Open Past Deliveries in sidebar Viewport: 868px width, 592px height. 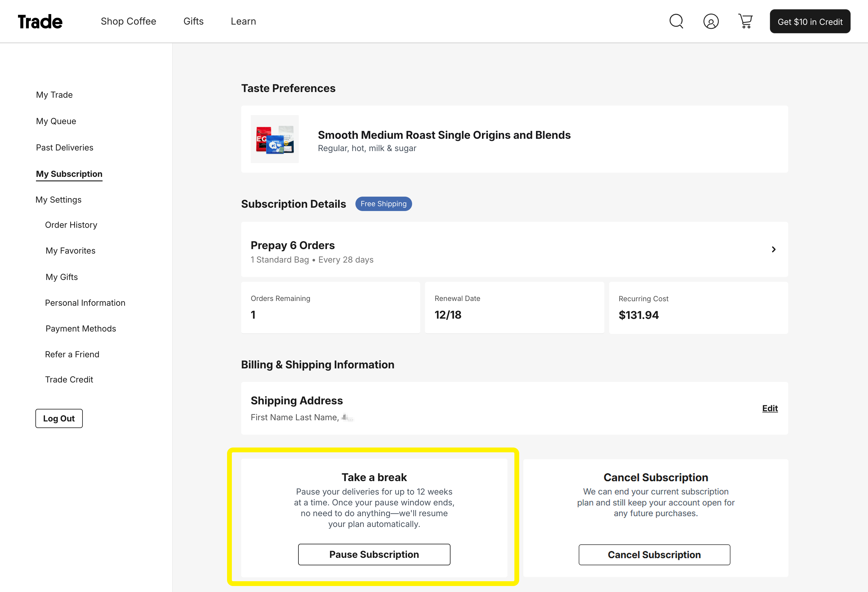coord(64,147)
